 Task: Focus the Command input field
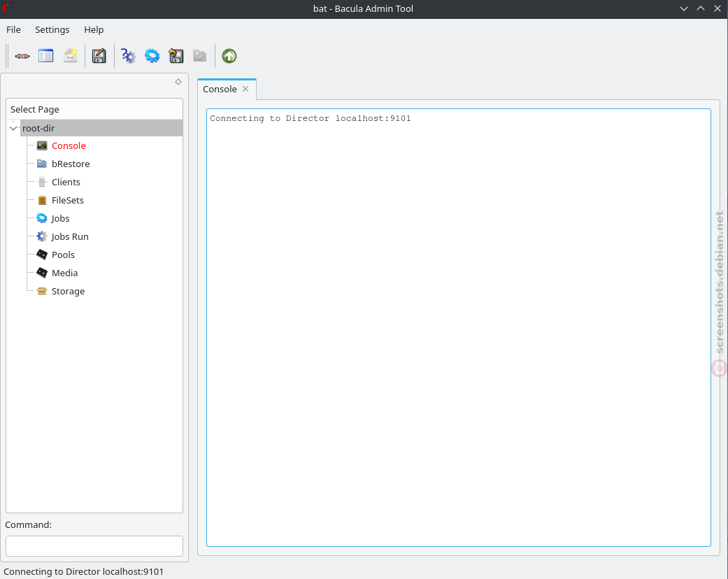pyautogui.click(x=94, y=546)
